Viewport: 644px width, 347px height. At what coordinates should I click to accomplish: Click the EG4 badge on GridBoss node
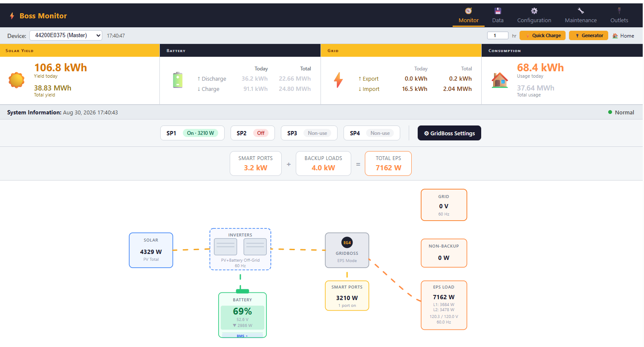point(347,243)
